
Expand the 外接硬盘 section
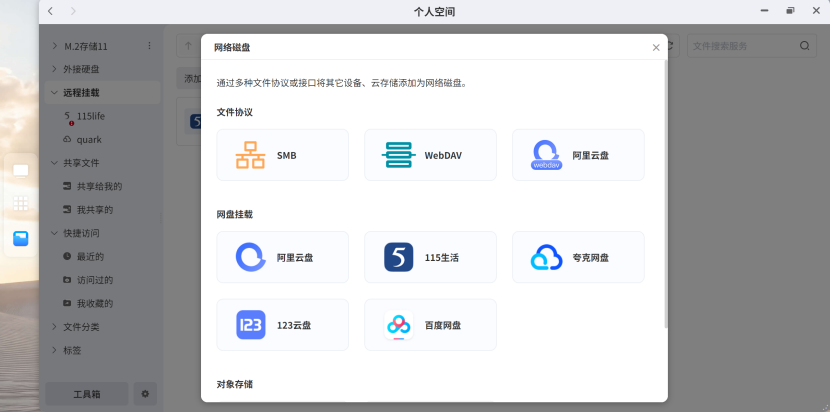tap(55, 69)
